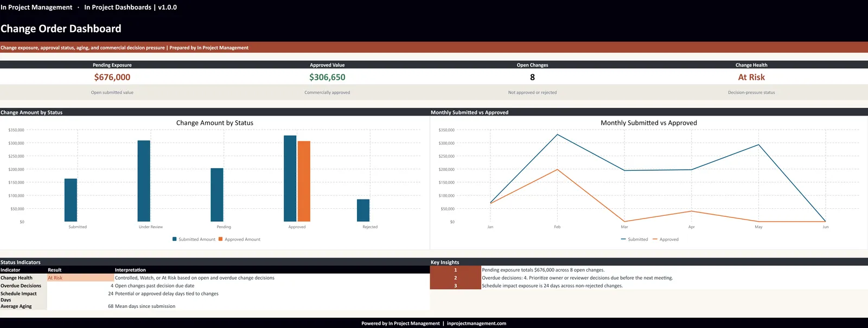This screenshot has width=868, height=328.
Task: Click the Submitted line legend marker
Action: [623, 239]
